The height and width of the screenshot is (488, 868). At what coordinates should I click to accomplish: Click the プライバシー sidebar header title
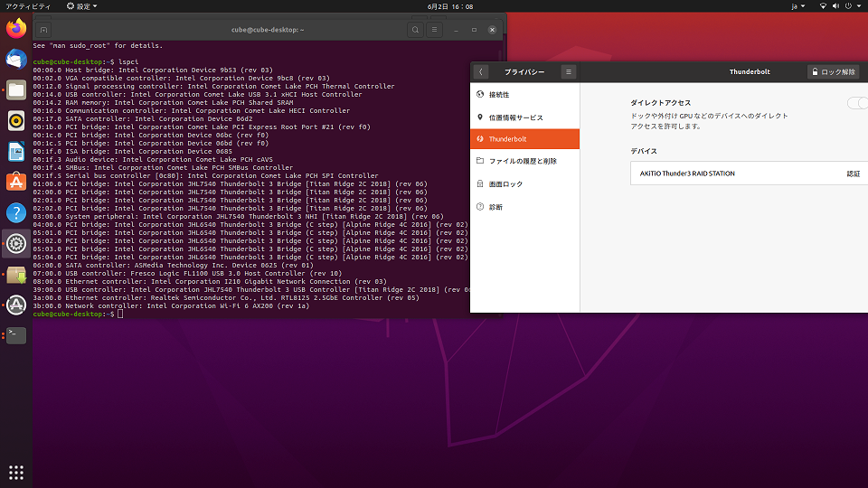(x=524, y=72)
